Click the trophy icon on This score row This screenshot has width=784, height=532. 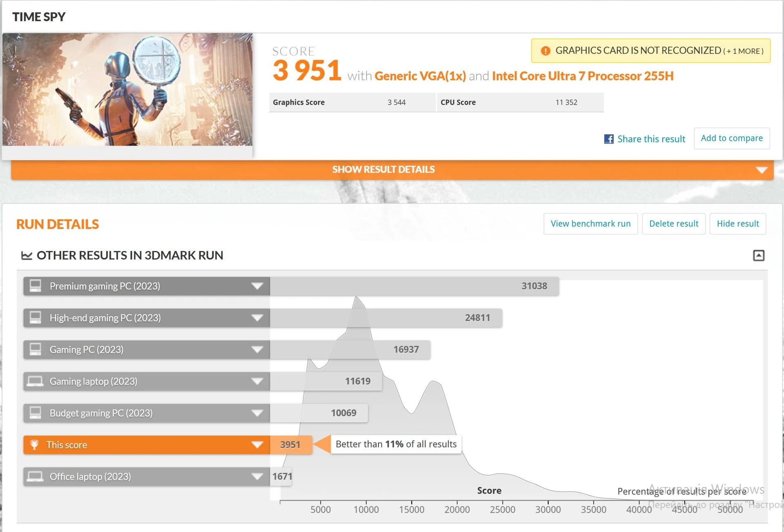[35, 445]
